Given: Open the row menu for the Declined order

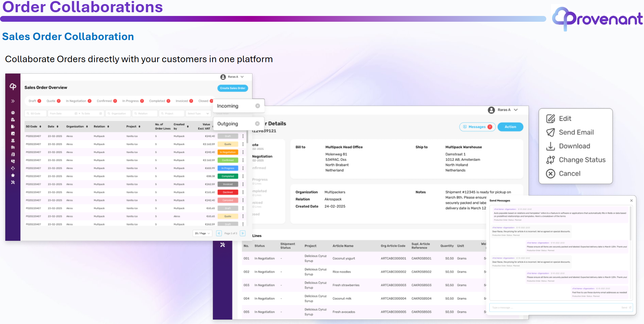Looking at the screenshot, I should (243, 192).
